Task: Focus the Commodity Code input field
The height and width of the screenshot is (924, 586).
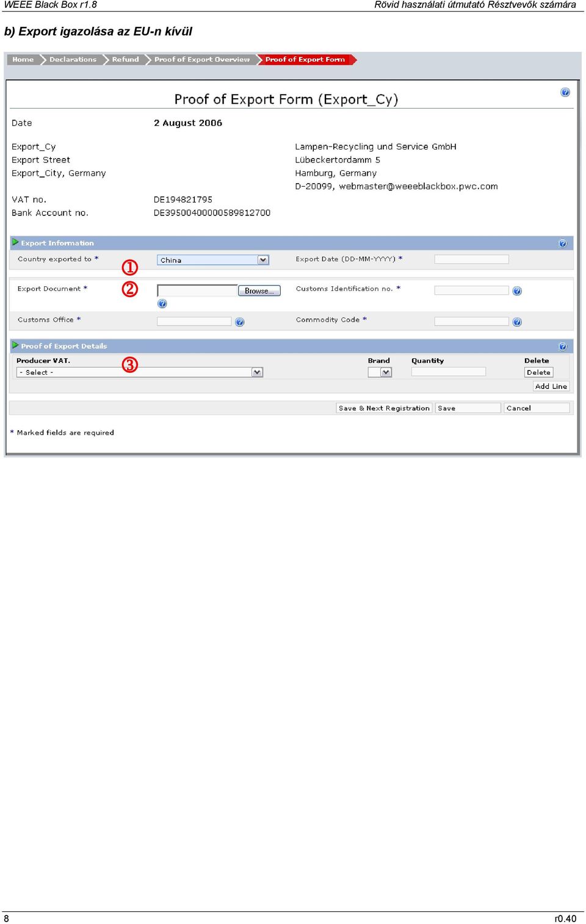Action: pyautogui.click(x=471, y=321)
